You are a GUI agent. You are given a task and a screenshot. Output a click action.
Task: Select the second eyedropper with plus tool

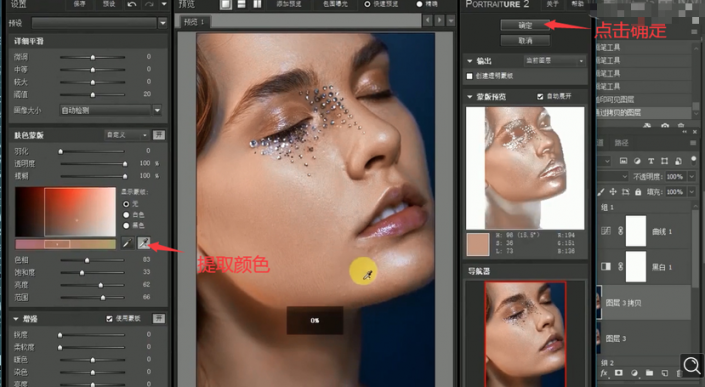point(143,243)
